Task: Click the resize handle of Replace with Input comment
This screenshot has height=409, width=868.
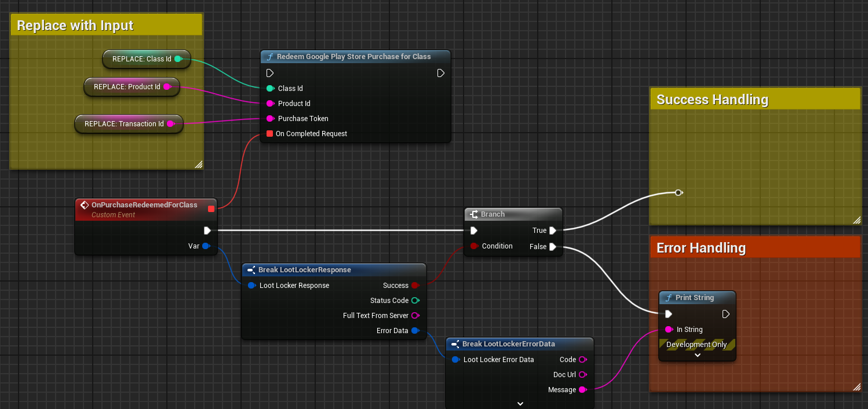Action: coord(198,165)
